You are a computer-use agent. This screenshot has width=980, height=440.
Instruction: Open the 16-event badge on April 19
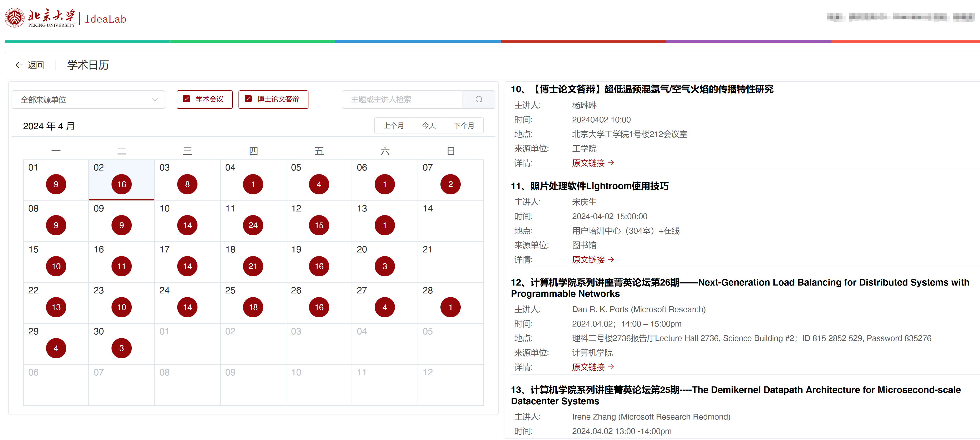[x=319, y=266]
